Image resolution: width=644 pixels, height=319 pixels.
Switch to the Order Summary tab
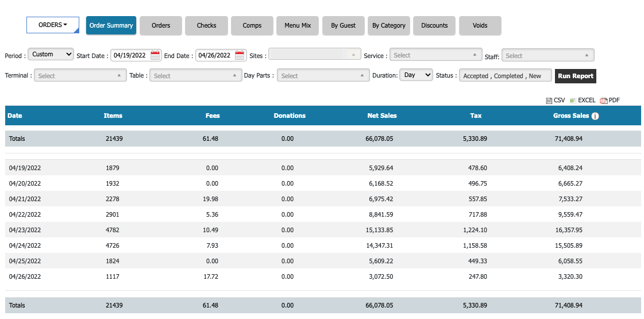111,25
